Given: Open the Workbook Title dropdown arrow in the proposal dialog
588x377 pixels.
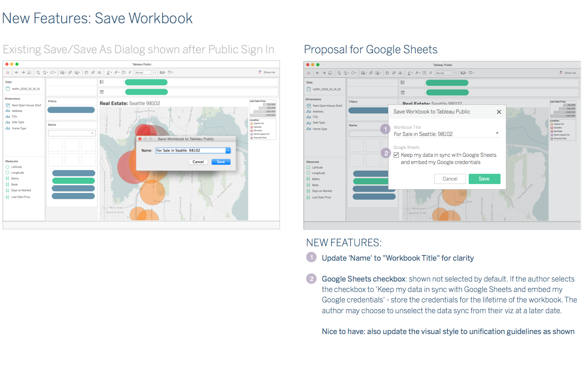Looking at the screenshot, I should 497,134.
